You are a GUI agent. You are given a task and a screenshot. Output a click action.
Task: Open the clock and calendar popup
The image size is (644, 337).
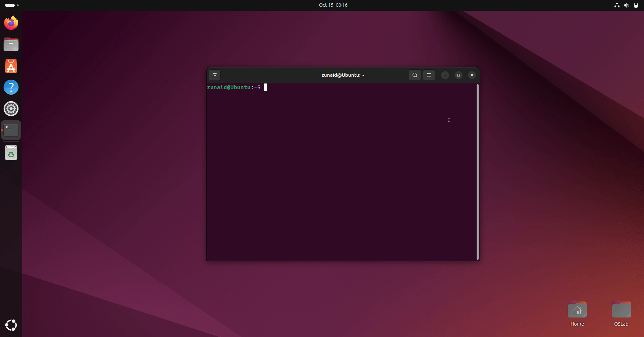[x=333, y=5]
